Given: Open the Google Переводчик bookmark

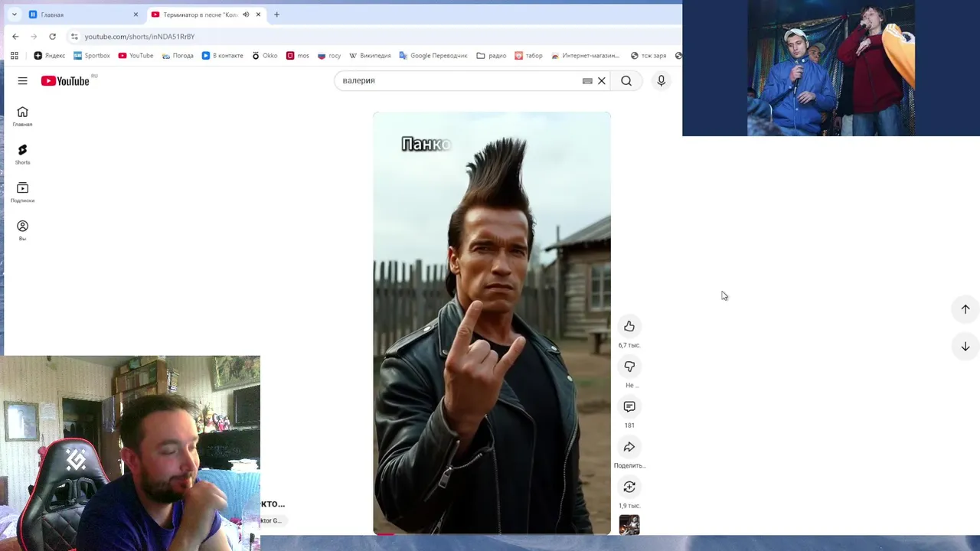Looking at the screenshot, I should [433, 55].
